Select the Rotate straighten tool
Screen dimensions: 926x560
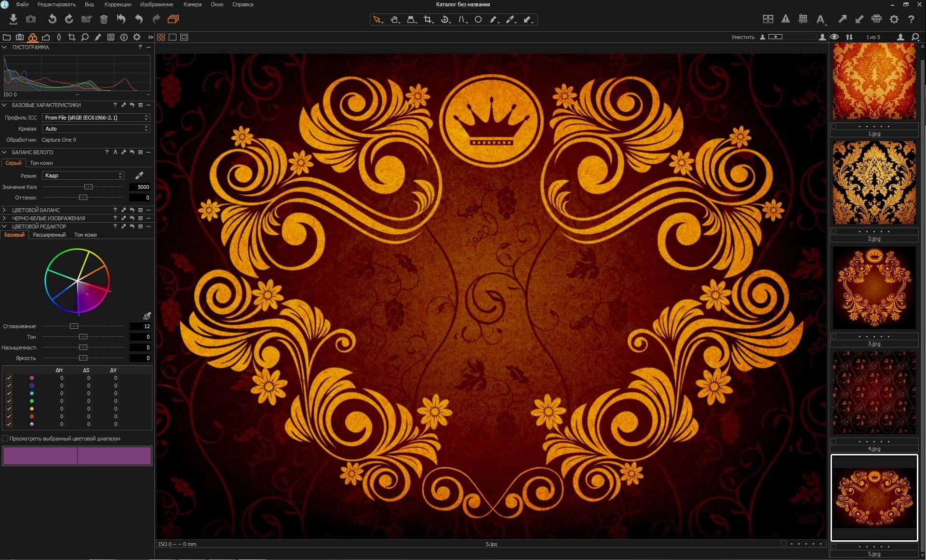pyautogui.click(x=445, y=20)
